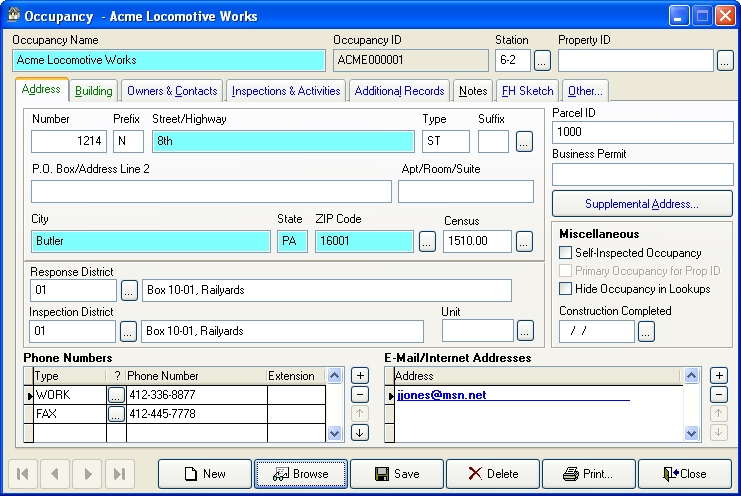Viewport: 741px width, 496px height.
Task: Switch to the Address tab
Action: (x=42, y=89)
